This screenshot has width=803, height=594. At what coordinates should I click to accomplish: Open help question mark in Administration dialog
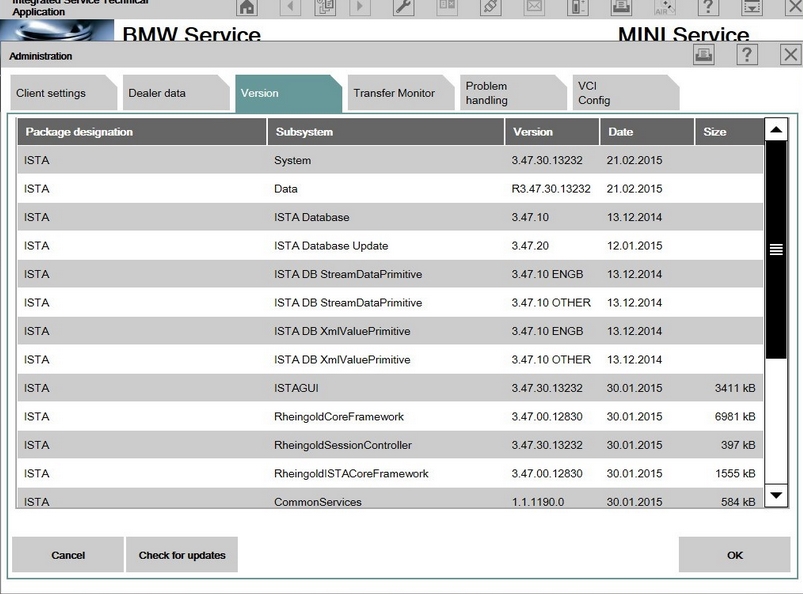point(746,56)
